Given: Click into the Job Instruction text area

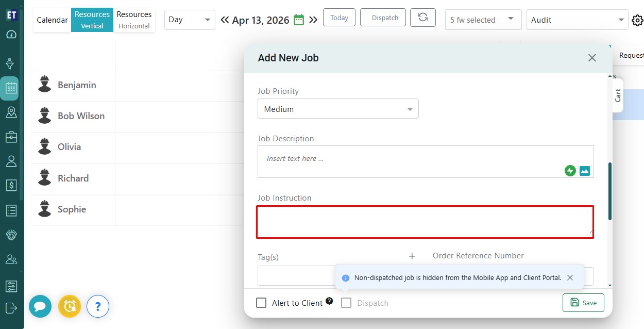Looking at the screenshot, I should coord(425,222).
